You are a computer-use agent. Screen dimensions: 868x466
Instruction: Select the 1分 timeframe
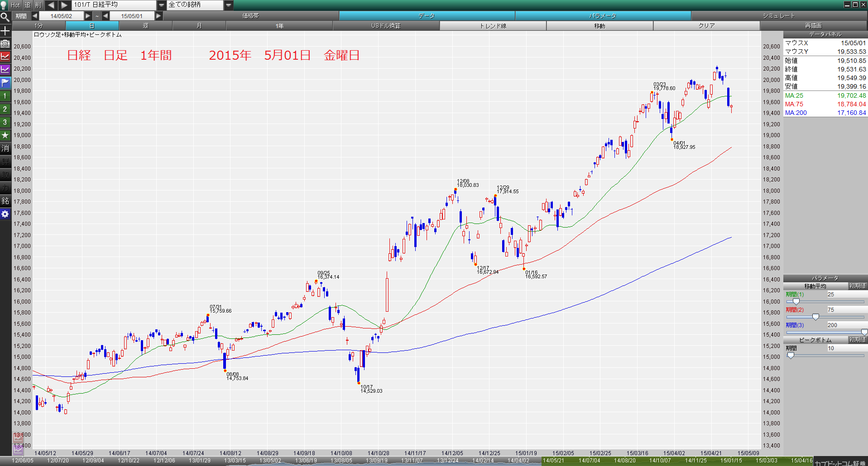39,26
